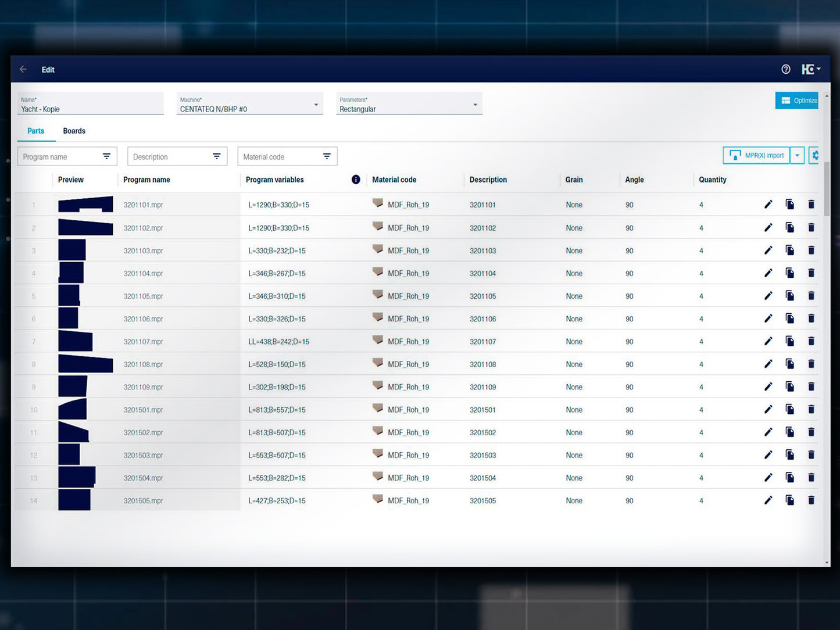Select the Parts tab

[x=35, y=131]
